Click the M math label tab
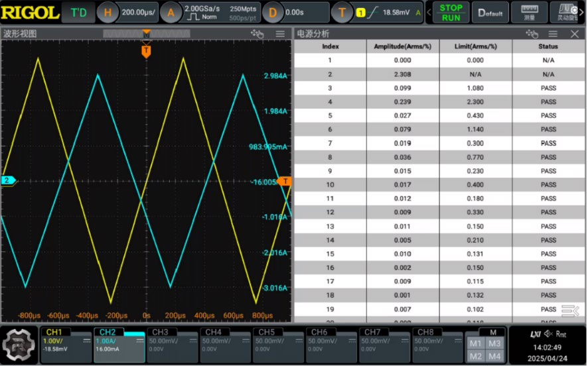Image resolution: width=588 pixels, height=366 pixels. click(493, 332)
